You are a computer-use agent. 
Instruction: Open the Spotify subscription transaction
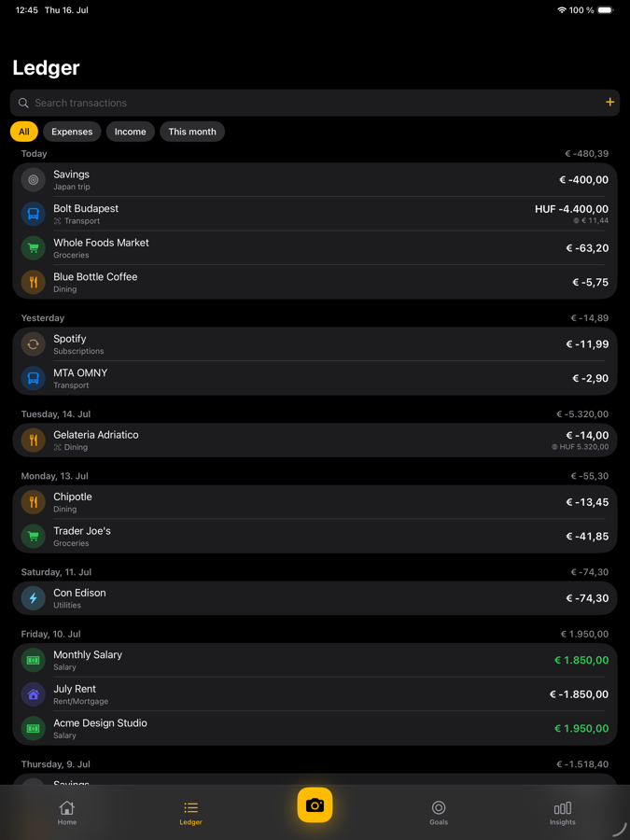[315, 343]
